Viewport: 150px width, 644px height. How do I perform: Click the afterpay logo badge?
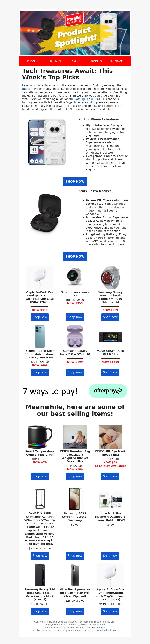[108, 391]
